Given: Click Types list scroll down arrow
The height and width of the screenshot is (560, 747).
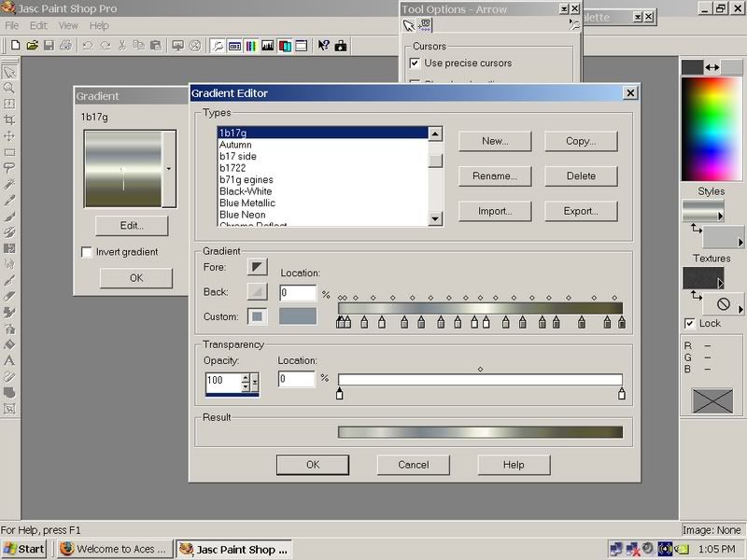Looking at the screenshot, I should pyautogui.click(x=435, y=218).
